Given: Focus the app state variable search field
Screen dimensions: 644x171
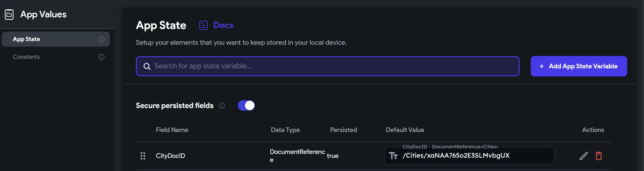Looking at the screenshot, I should (327, 66).
